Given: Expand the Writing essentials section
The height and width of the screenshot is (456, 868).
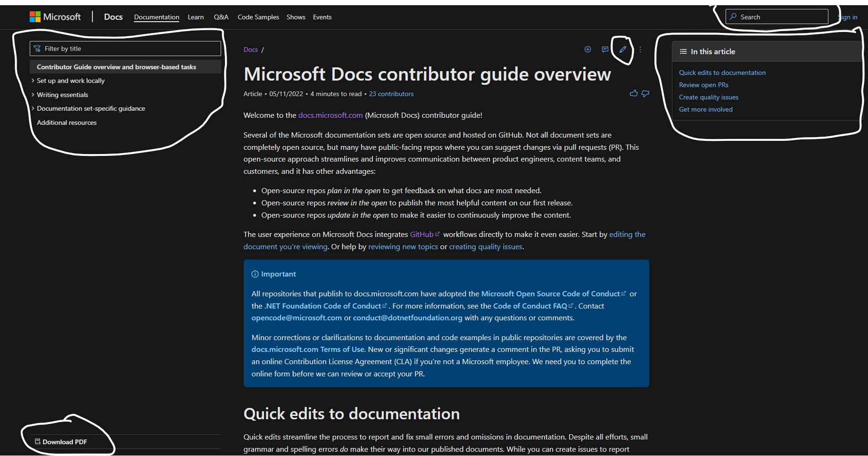Looking at the screenshot, I should point(62,95).
